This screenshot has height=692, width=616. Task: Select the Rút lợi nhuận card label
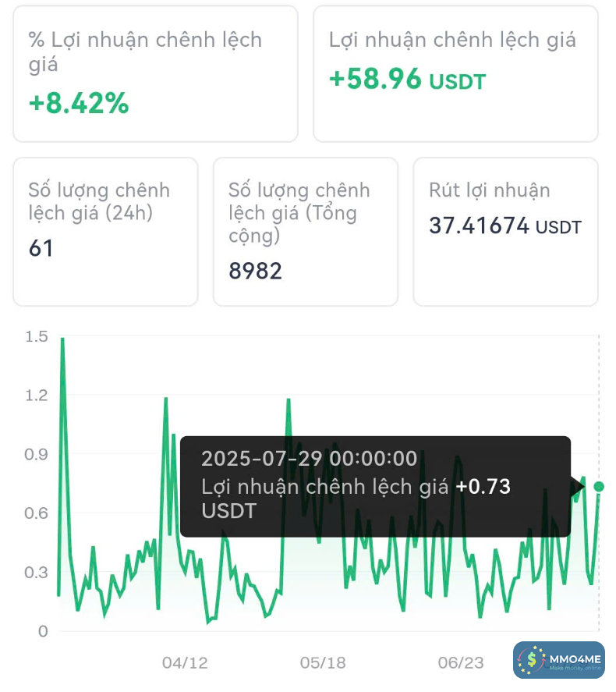pos(490,190)
